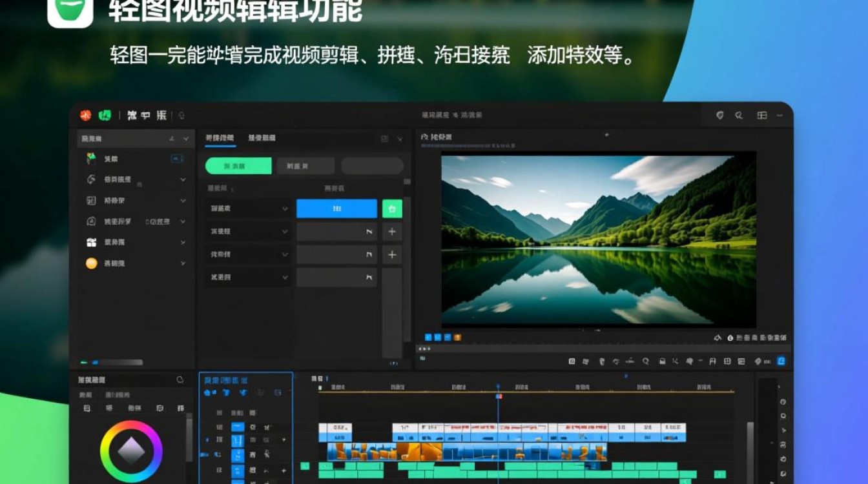Select the video thumbnail clip strip in the timeline
This screenshot has height=484, width=868.
pyautogui.click(x=467, y=451)
